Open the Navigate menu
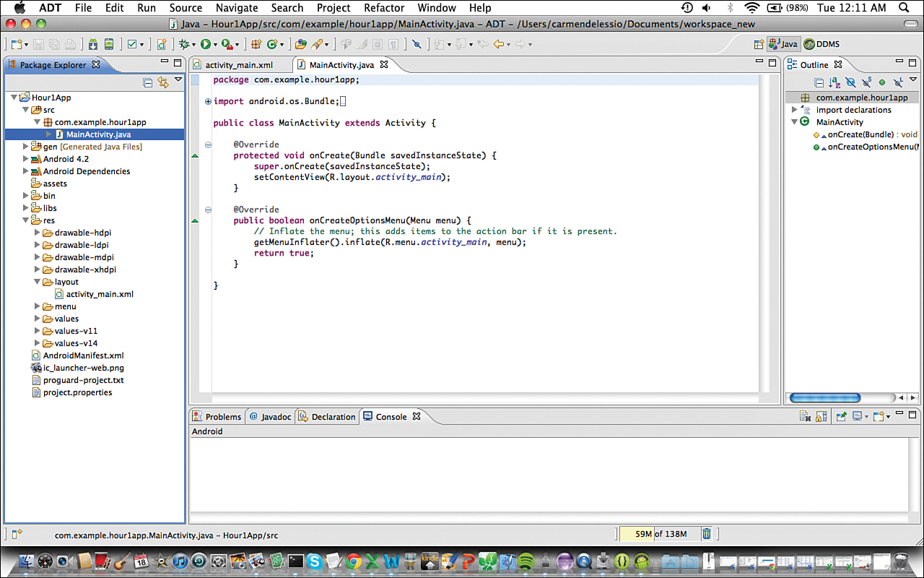The width and height of the screenshot is (924, 578). pyautogui.click(x=237, y=8)
